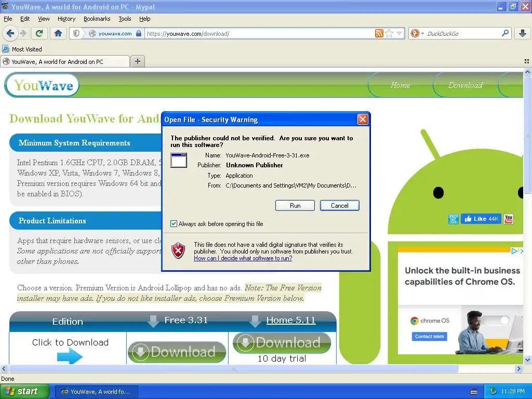
Task: Open the Edit menu
Action: [25, 19]
